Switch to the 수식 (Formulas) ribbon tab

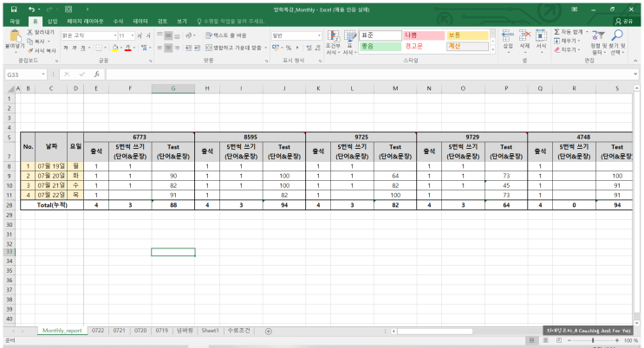point(118,22)
